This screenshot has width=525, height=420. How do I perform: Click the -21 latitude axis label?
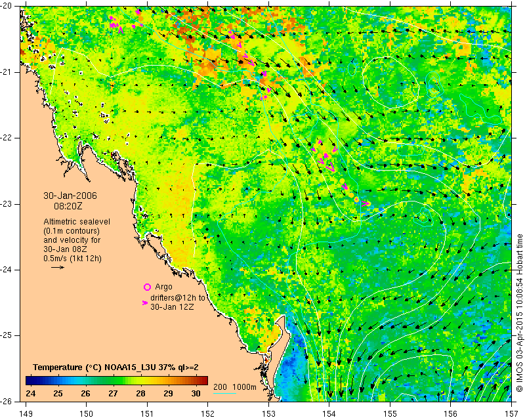point(5,72)
